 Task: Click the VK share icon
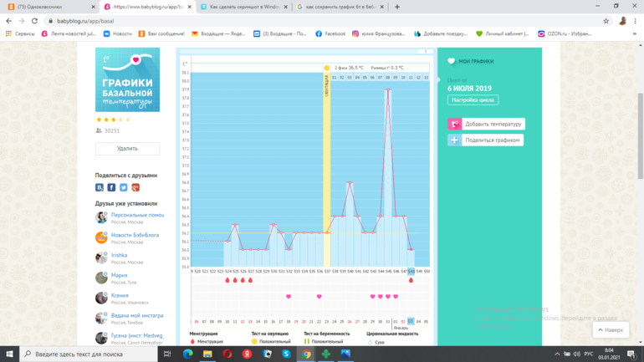pos(100,188)
